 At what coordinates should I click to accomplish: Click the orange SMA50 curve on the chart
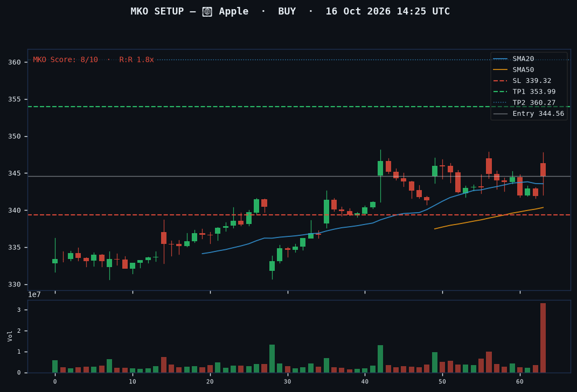pyautogui.click(x=489, y=218)
